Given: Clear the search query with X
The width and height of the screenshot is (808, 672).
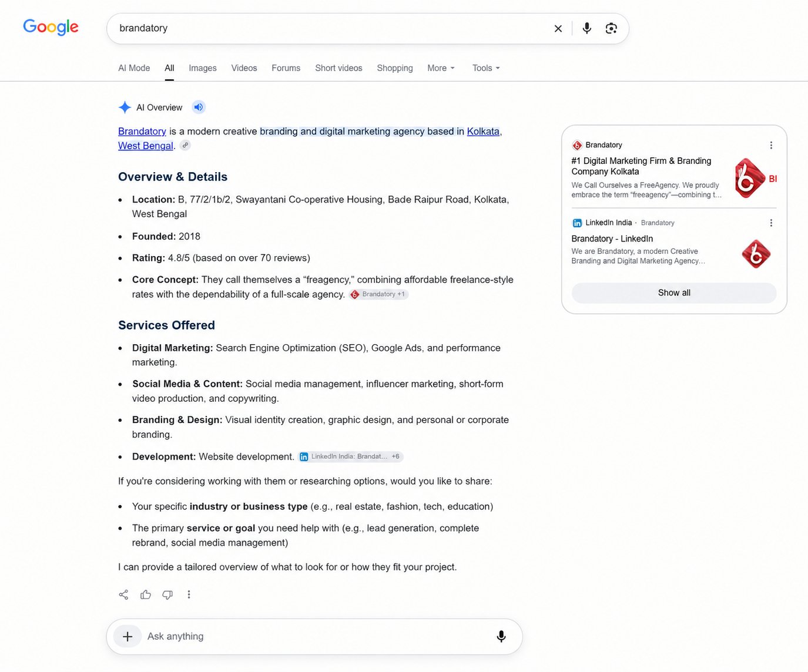Looking at the screenshot, I should (x=558, y=28).
